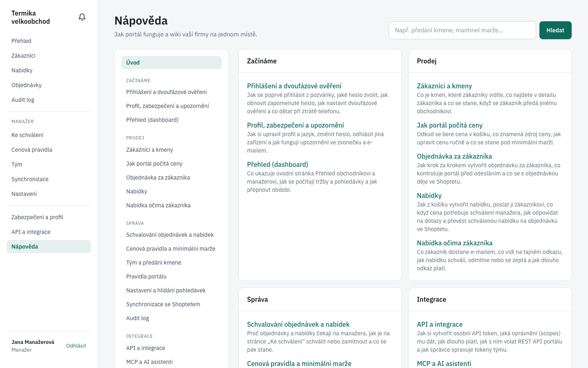Open API a integrace link in Integrace card
The height and width of the screenshot is (368, 588).
coord(440,324)
